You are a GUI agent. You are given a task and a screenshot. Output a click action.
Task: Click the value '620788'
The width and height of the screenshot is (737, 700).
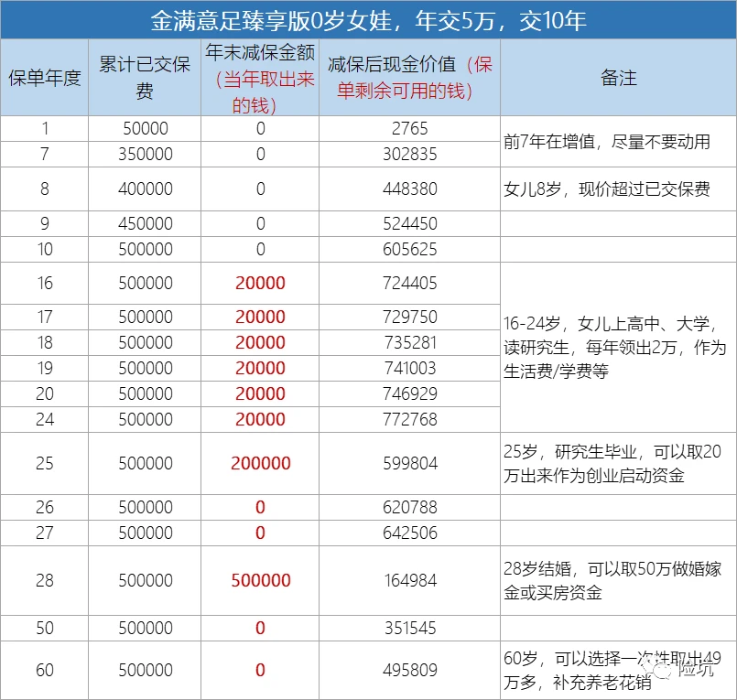coord(410,507)
